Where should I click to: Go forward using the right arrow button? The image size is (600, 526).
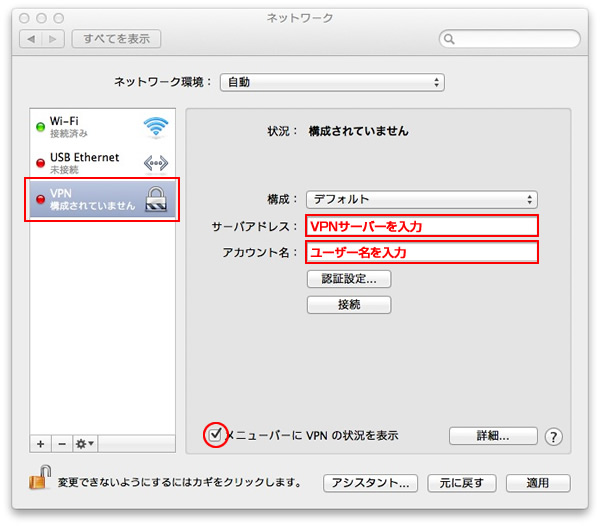[53, 39]
